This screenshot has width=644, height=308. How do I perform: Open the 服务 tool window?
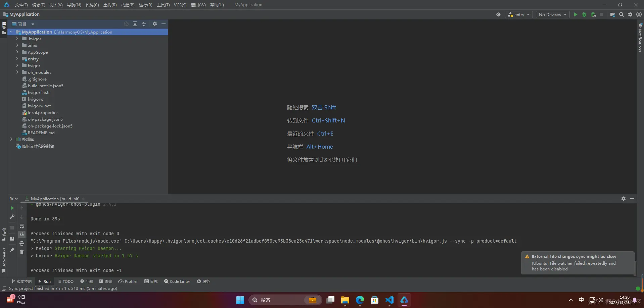203,281
